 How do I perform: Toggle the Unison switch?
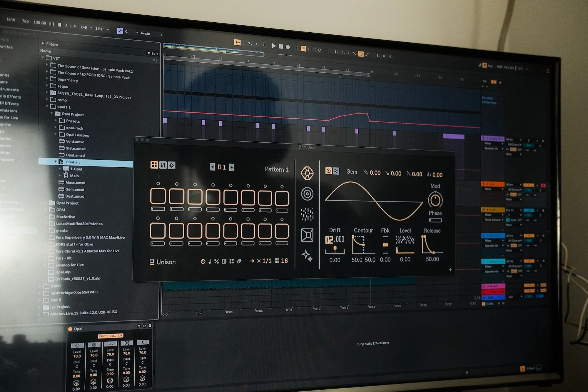tap(152, 262)
